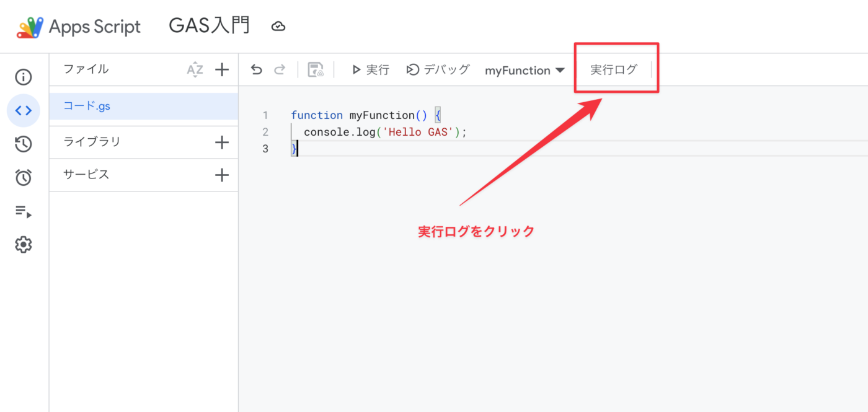Viewport: 868px width, 412px height.
Task: Click the cloud save status icon
Action: (x=278, y=26)
